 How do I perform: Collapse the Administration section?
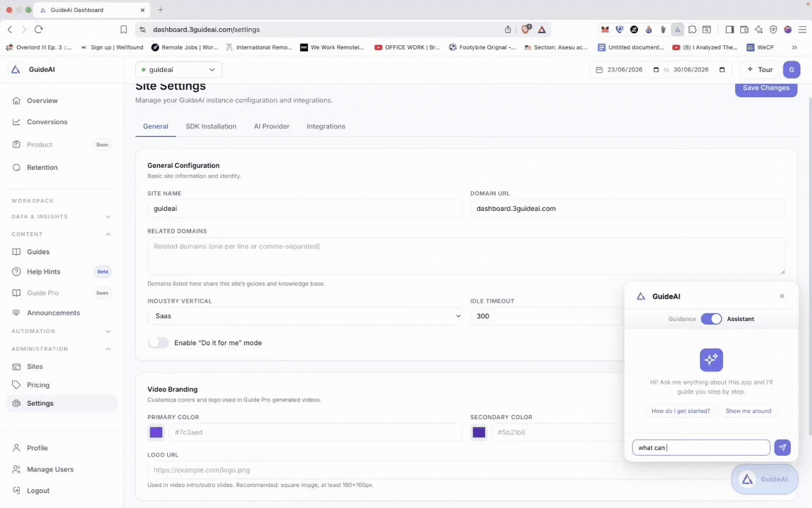[61, 349]
